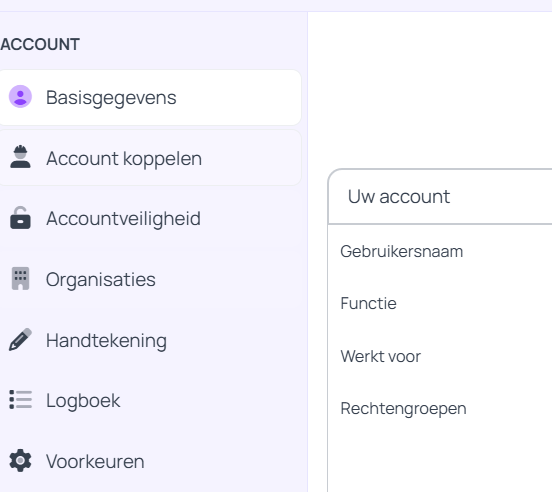Viewport: 552px width, 492px height.
Task: Go to Accountveiligheid settings
Action: tap(150, 219)
